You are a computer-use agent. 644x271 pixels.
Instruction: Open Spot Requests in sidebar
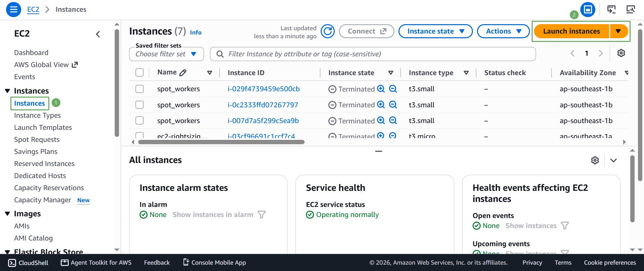pyautogui.click(x=37, y=140)
